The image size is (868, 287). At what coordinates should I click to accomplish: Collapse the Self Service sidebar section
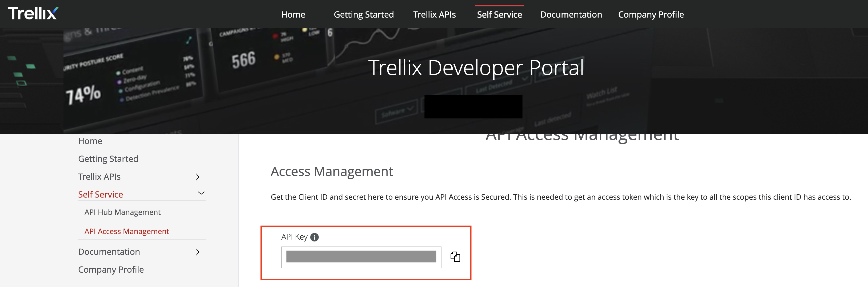pyautogui.click(x=201, y=194)
